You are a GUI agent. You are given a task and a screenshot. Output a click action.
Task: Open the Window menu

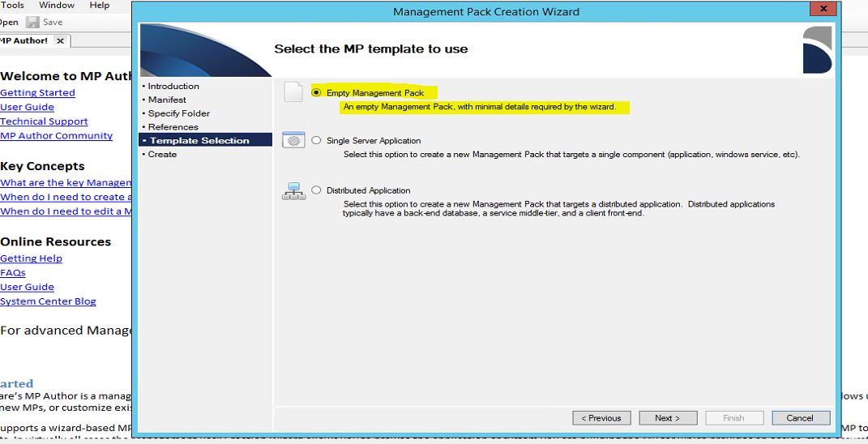57,5
